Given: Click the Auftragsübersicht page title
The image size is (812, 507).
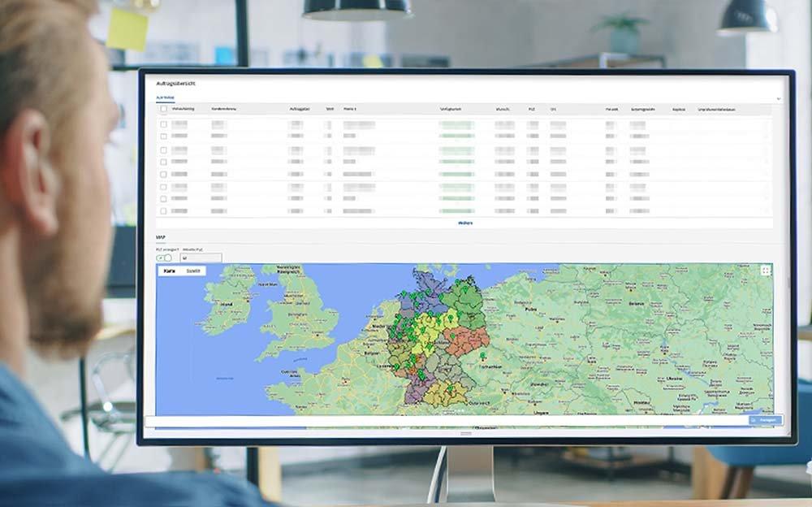Looking at the screenshot, I should [175, 84].
